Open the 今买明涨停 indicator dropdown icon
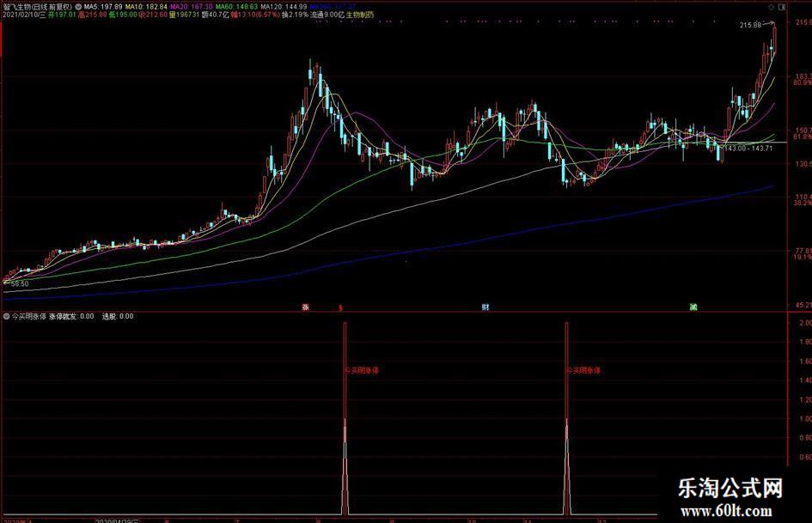812x523 pixels. [x=6, y=316]
